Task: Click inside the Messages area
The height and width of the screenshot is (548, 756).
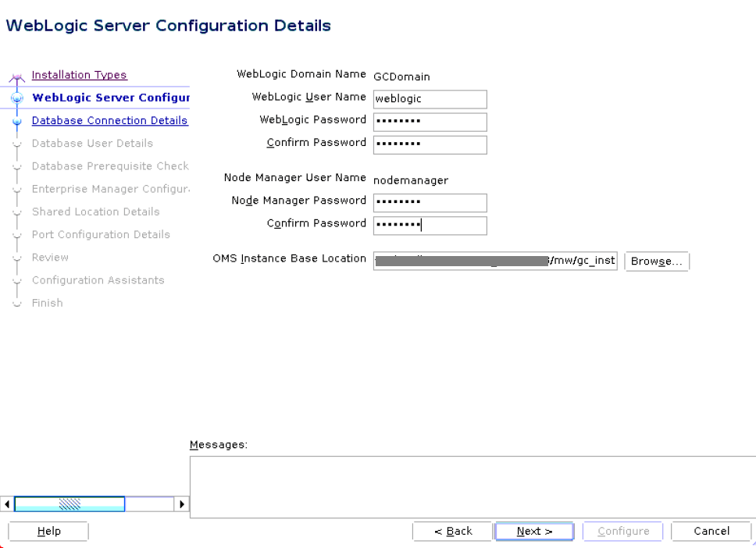Action: click(472, 484)
